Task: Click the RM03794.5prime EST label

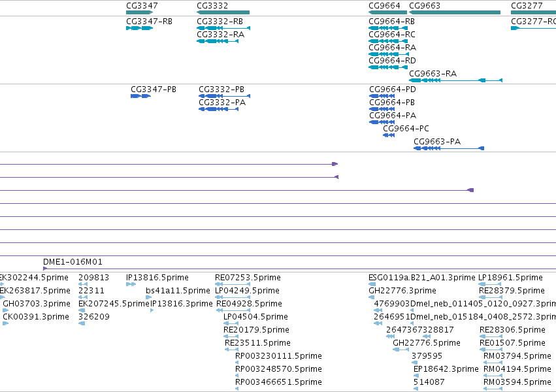Action: pyautogui.click(x=517, y=356)
